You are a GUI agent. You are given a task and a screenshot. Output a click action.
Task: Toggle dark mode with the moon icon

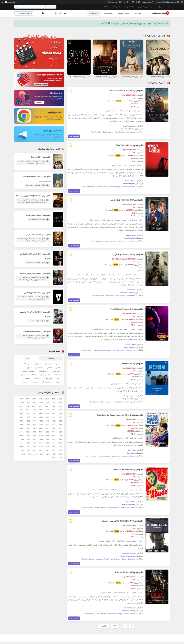pos(43,13)
